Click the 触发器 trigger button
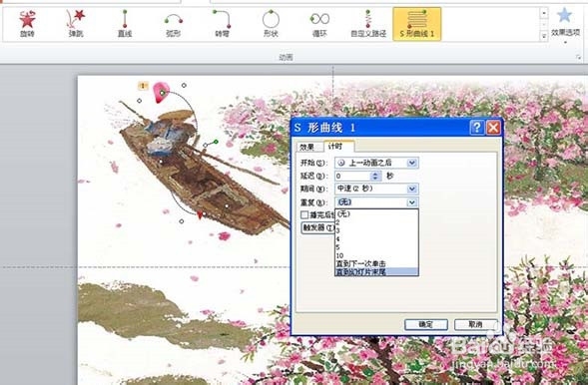The height and width of the screenshot is (385, 588). pos(318,227)
